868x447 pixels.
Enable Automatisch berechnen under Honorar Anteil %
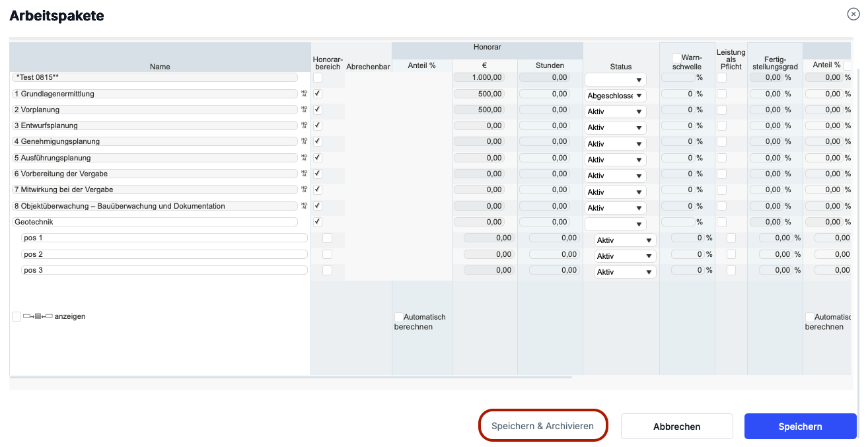coord(399,318)
